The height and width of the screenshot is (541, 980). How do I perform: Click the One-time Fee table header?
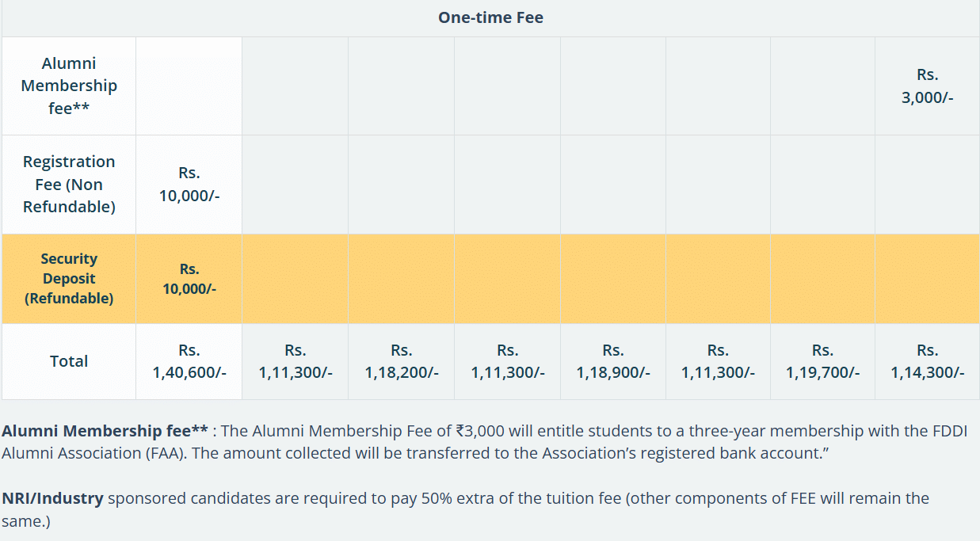coord(490,17)
